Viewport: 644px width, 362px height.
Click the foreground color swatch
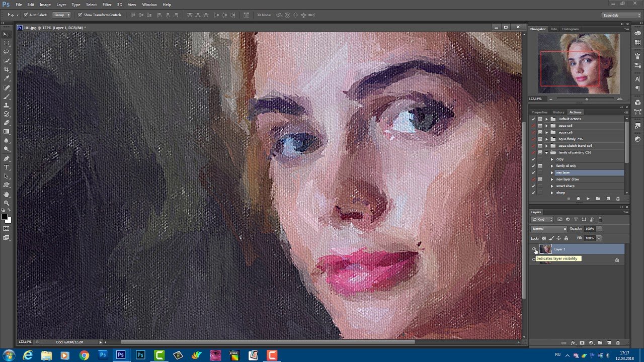[4, 217]
